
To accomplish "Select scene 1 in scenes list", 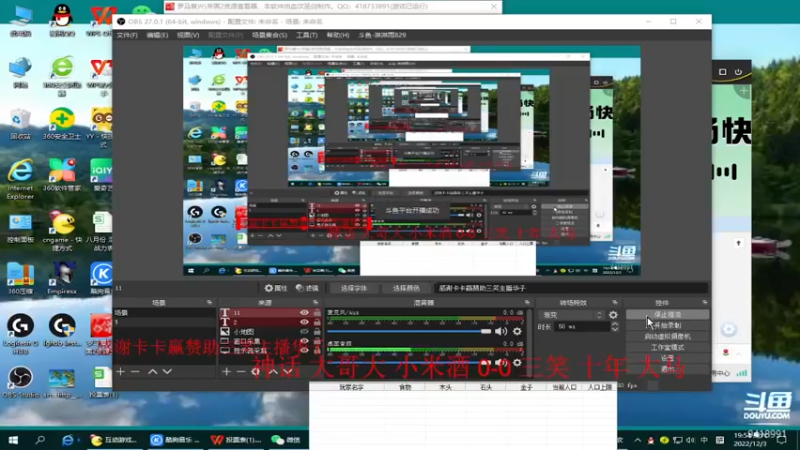I will (164, 322).
